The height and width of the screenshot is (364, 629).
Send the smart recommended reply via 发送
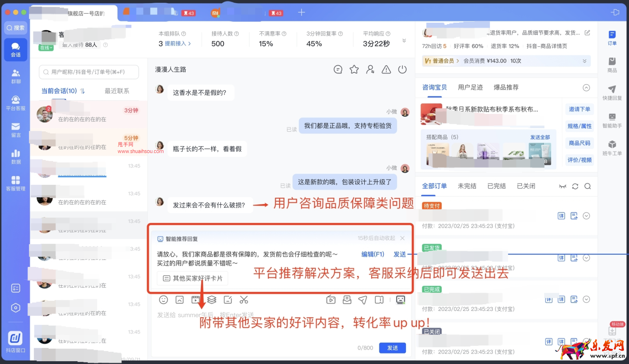click(x=400, y=254)
